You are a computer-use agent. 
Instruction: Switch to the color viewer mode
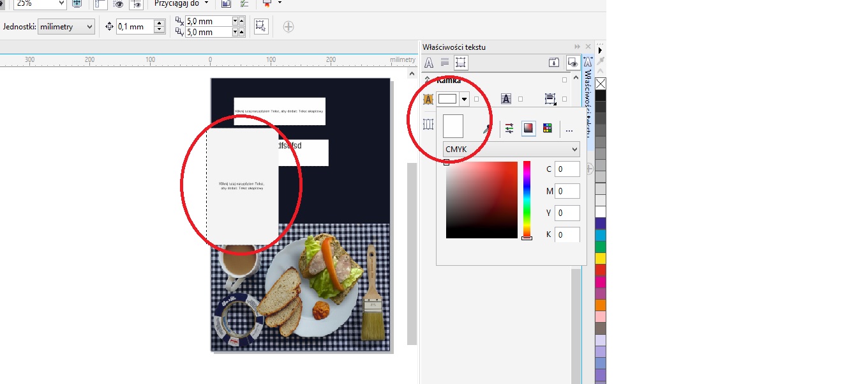pyautogui.click(x=528, y=128)
